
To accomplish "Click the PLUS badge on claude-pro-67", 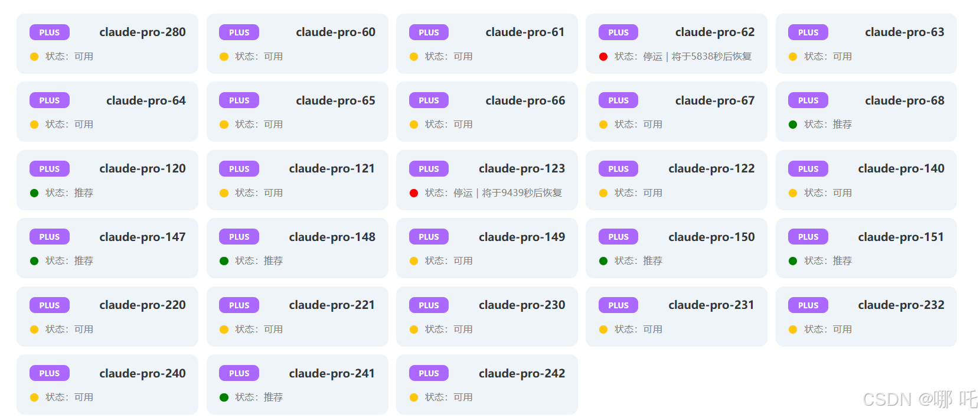I will pos(618,100).
